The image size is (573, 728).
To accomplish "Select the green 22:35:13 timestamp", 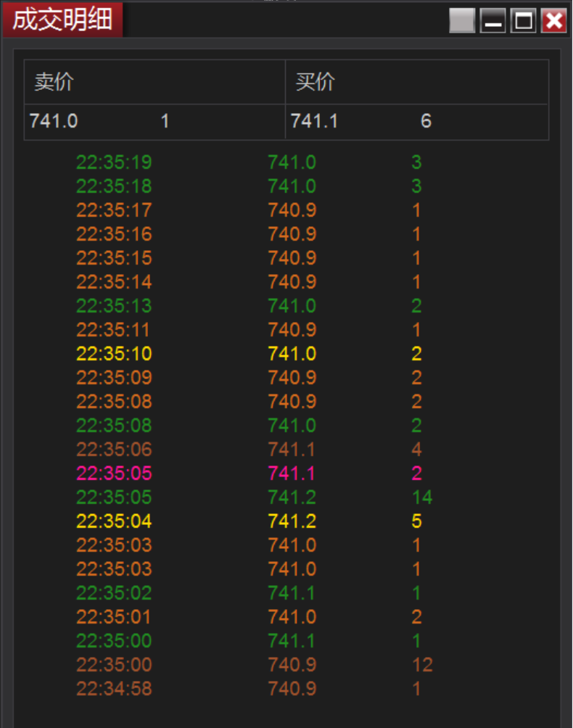I will (x=114, y=306).
